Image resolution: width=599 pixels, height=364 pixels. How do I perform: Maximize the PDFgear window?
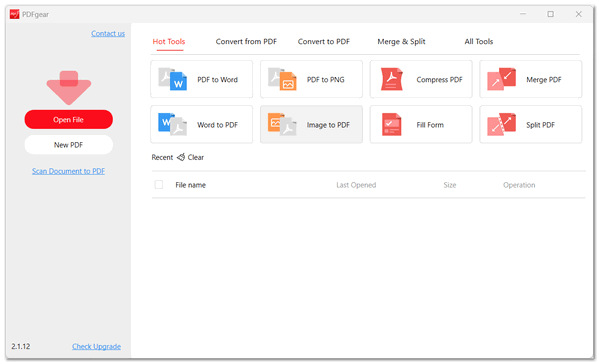550,14
